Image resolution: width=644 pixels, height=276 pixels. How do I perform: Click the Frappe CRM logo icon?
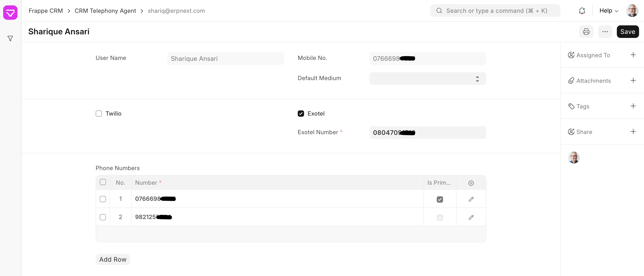point(10,13)
